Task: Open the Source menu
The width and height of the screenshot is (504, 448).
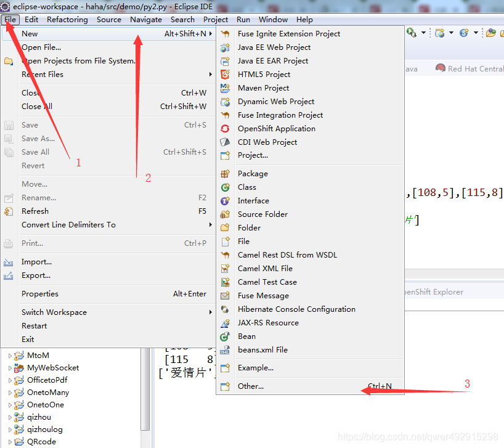Action: 109,20
